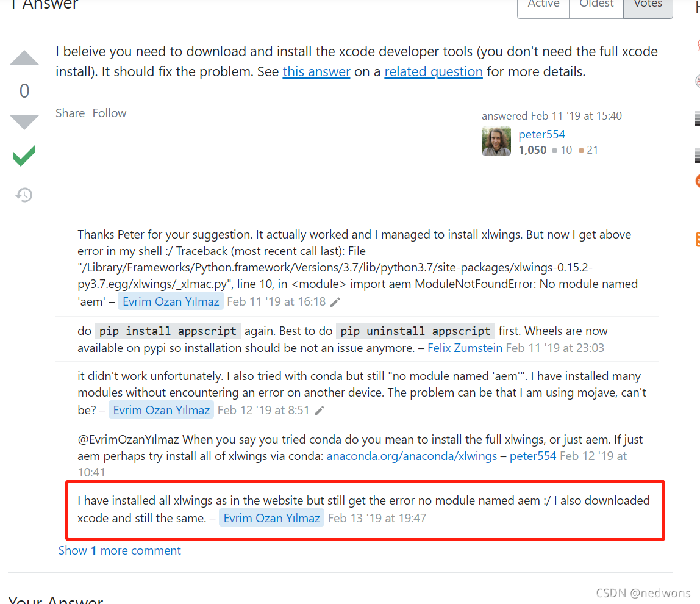700x604 pixels.
Task: Upvote the answer by peter554
Action: (24, 57)
